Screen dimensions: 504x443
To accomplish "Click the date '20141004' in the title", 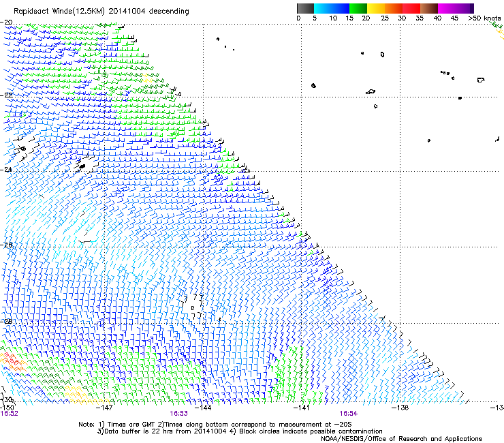I will (127, 11).
